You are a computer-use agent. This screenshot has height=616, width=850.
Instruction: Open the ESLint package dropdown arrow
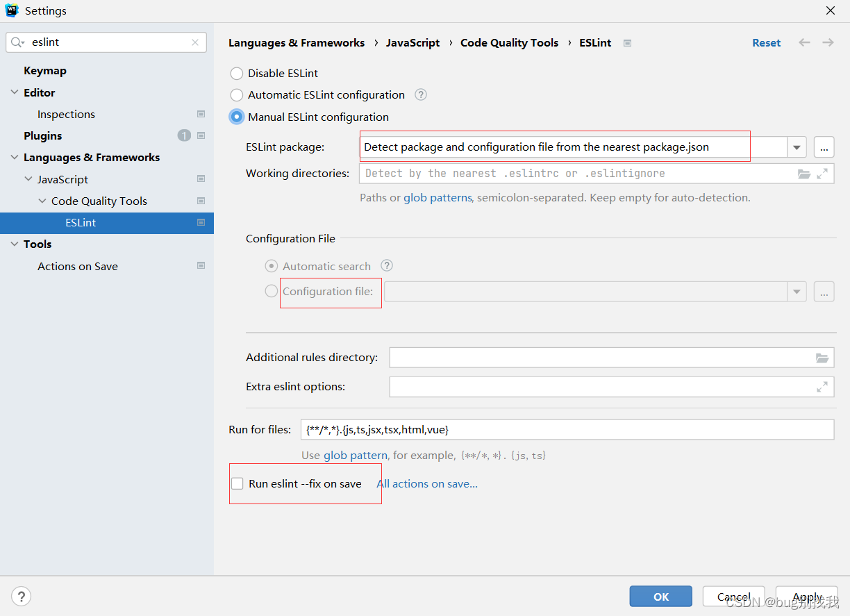797,147
